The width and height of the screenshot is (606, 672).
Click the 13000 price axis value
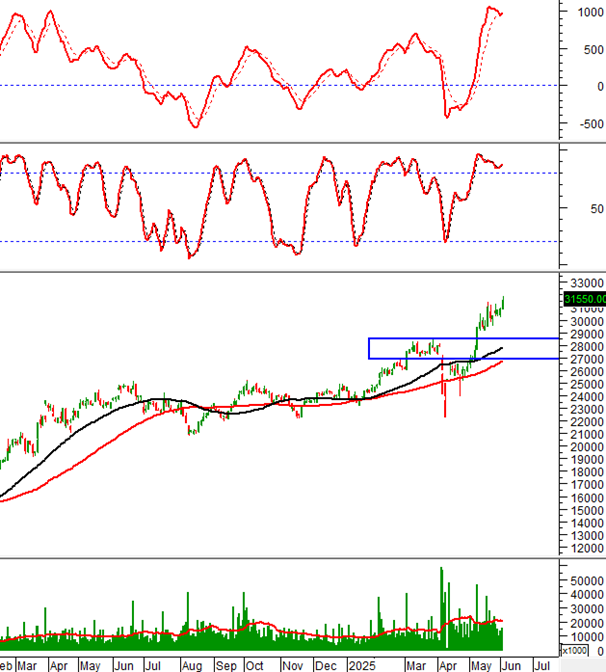587,535
